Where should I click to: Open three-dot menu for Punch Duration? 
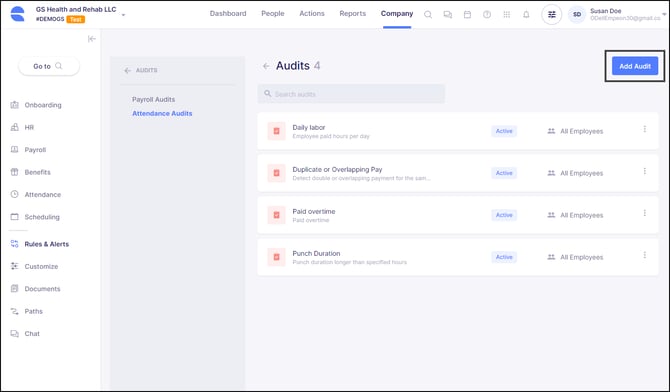[644, 255]
